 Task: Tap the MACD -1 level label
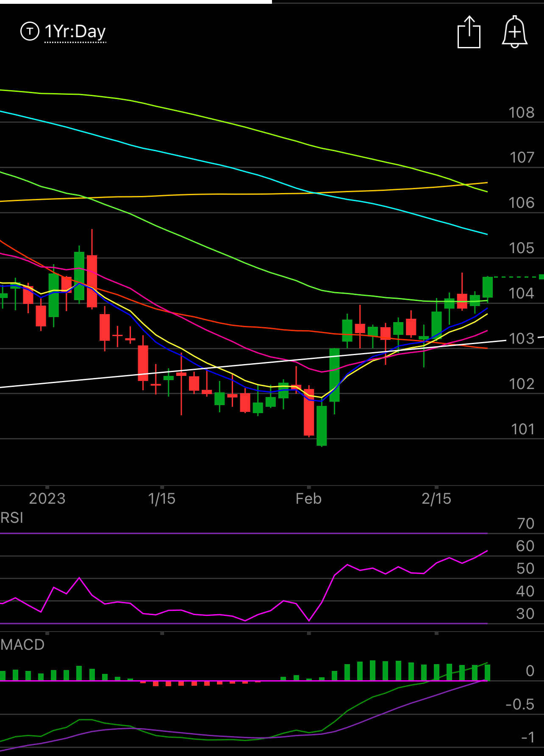528,737
